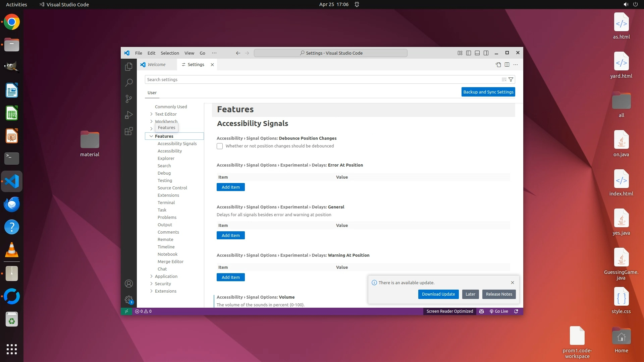644x362 pixels.
Task: Switch to the Welcome tab
Action: point(157,65)
